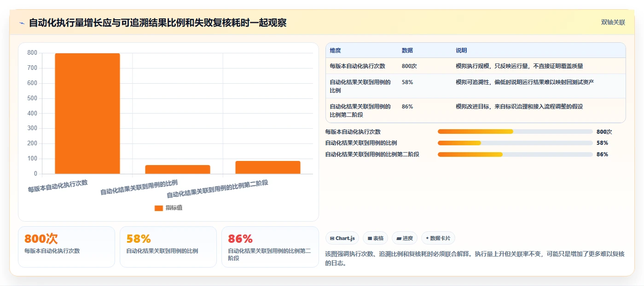The height and width of the screenshot is (286, 644).
Task: Click the 800次 progress bar
Action: point(515,132)
